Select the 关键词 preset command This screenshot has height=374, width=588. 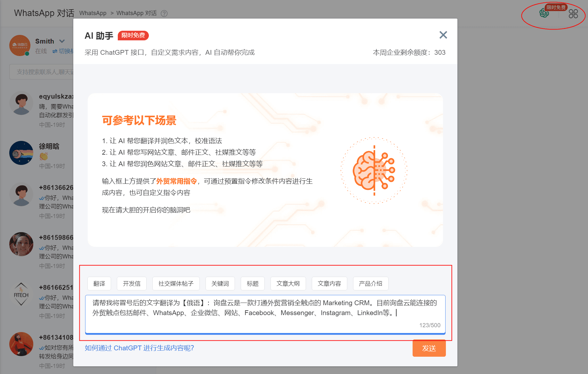click(220, 284)
